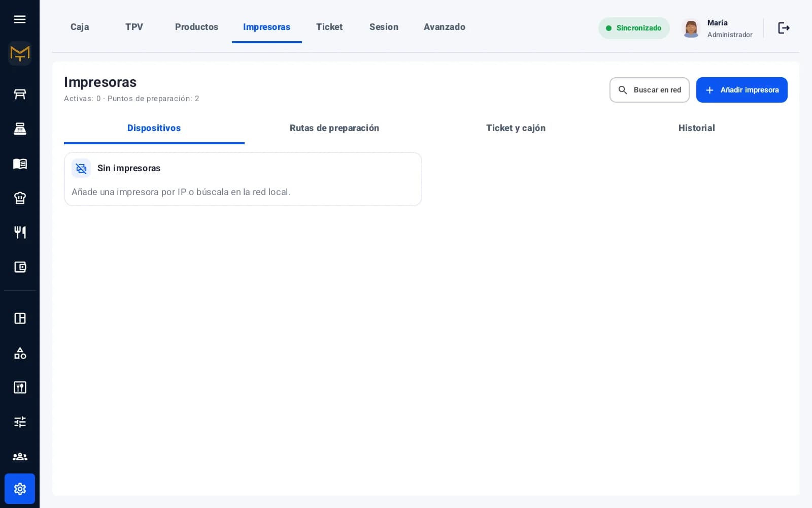Screen dimensions: 812x508
Task: Open the menu book icon in the sidebar
Action: [x=20, y=163]
